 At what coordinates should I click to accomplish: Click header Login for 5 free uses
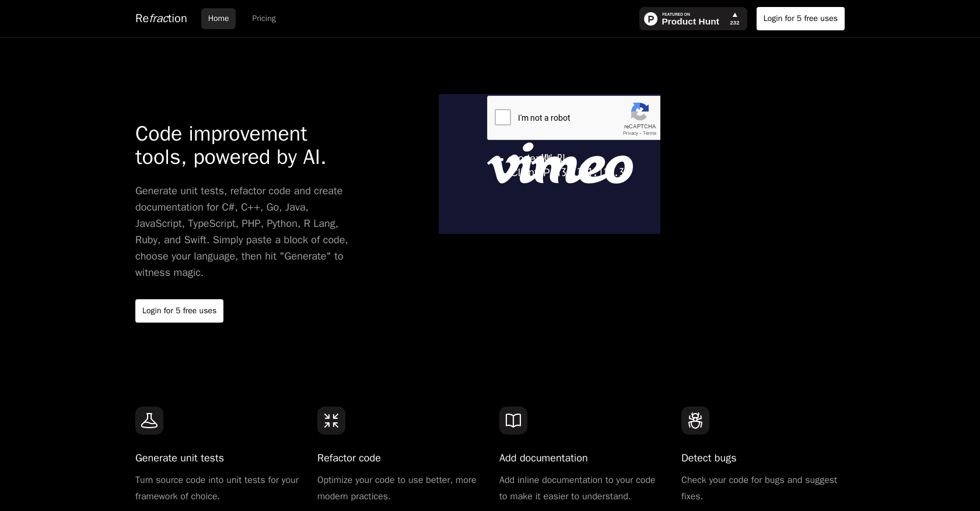[800, 19]
